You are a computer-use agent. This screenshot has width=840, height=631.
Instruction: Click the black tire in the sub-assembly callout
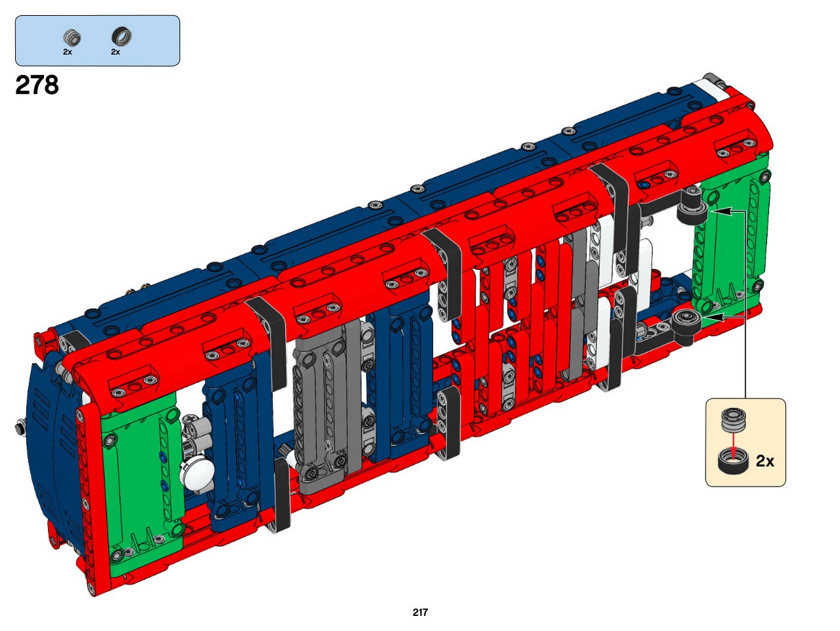pos(732,460)
